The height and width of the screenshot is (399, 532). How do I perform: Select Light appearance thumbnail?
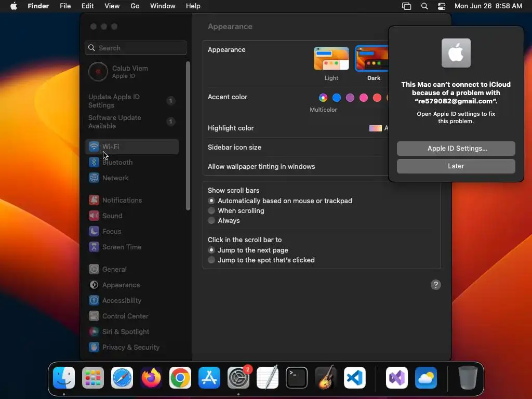[331, 59]
